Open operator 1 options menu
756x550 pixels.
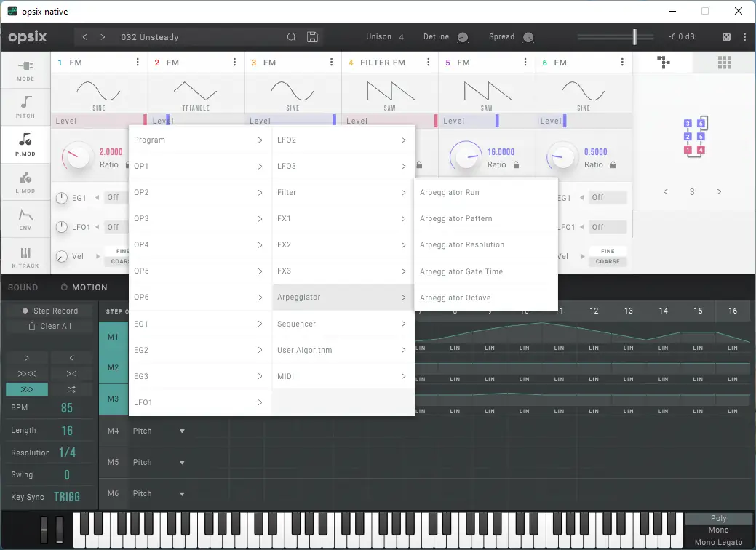(x=138, y=62)
